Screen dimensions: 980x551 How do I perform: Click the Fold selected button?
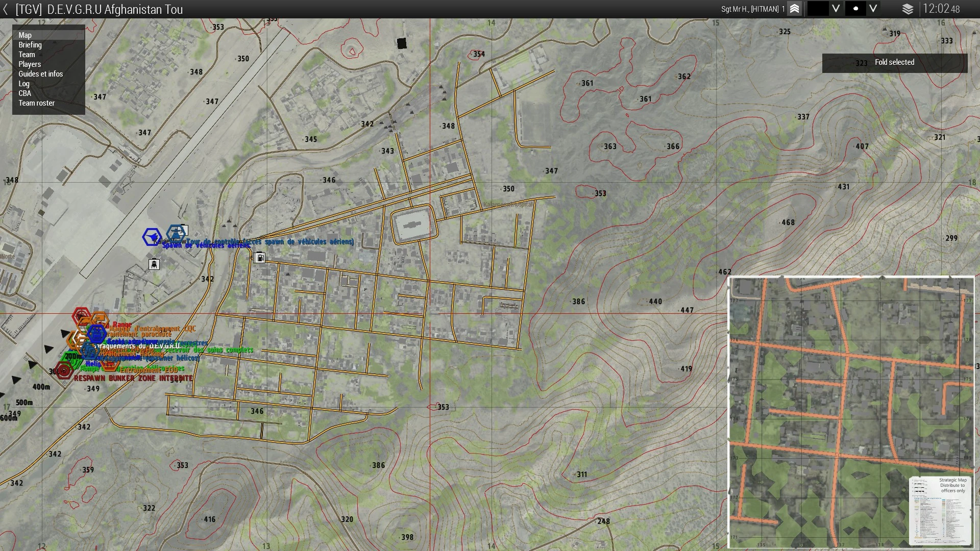[x=894, y=63]
